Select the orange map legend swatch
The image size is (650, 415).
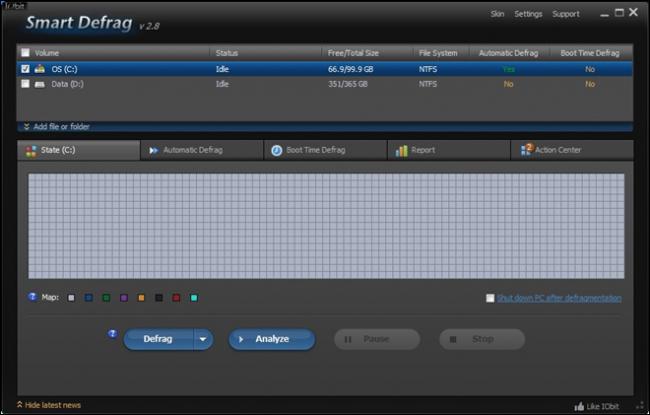pos(141,298)
